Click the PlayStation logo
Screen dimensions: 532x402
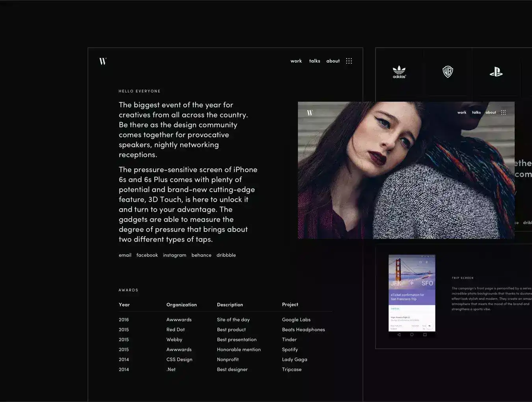[x=496, y=72]
